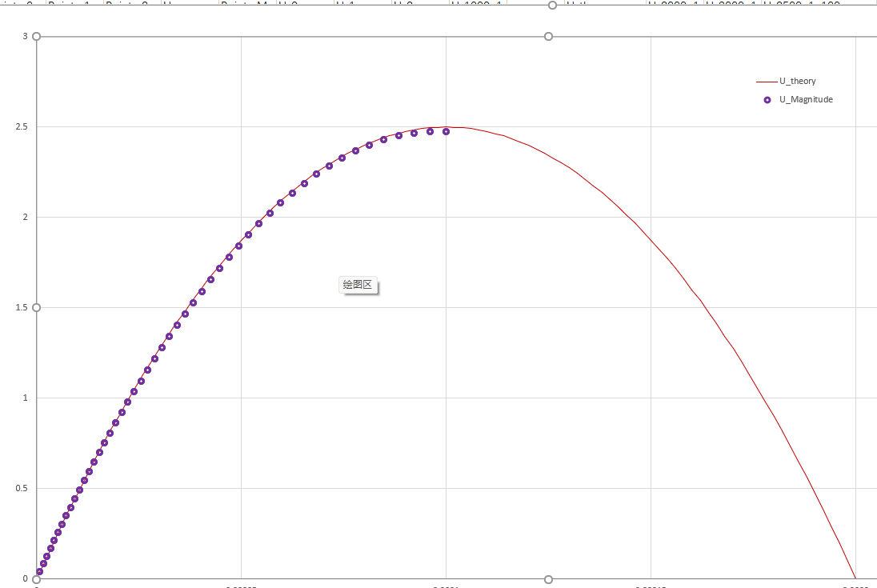Select the last U_Magnitude data point at peak
The height and width of the screenshot is (588, 877).
(446, 131)
